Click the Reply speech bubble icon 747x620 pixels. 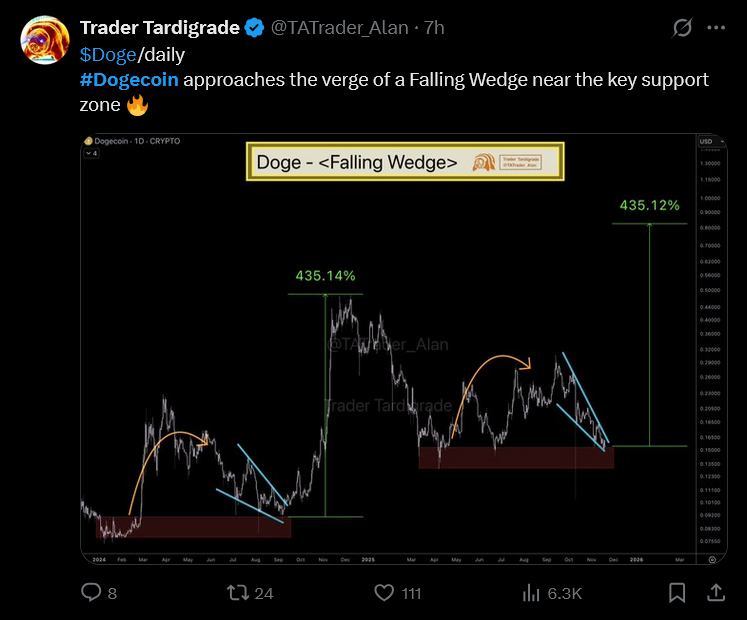click(x=91, y=593)
